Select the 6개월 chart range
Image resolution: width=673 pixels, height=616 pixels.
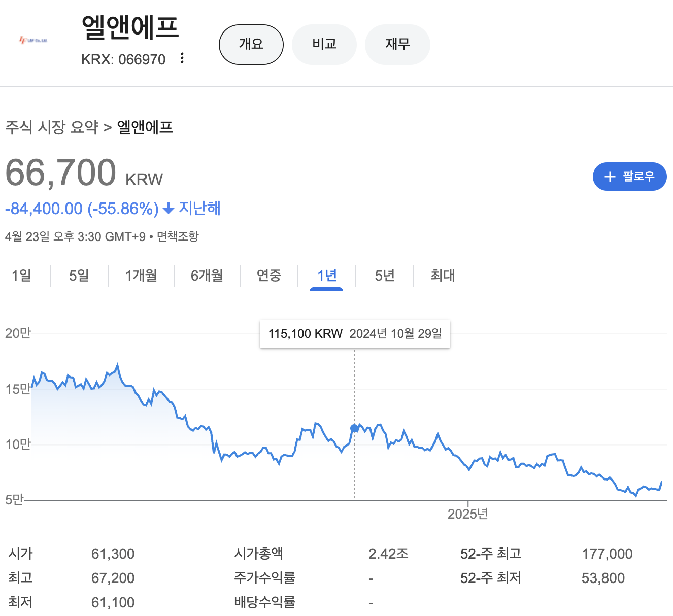point(207,276)
